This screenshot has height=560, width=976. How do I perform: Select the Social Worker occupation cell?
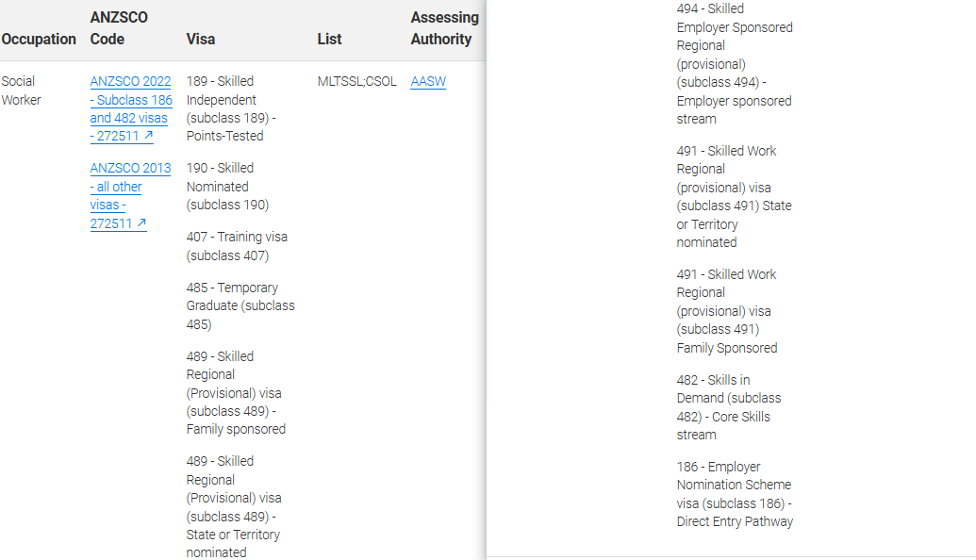pos(21,91)
